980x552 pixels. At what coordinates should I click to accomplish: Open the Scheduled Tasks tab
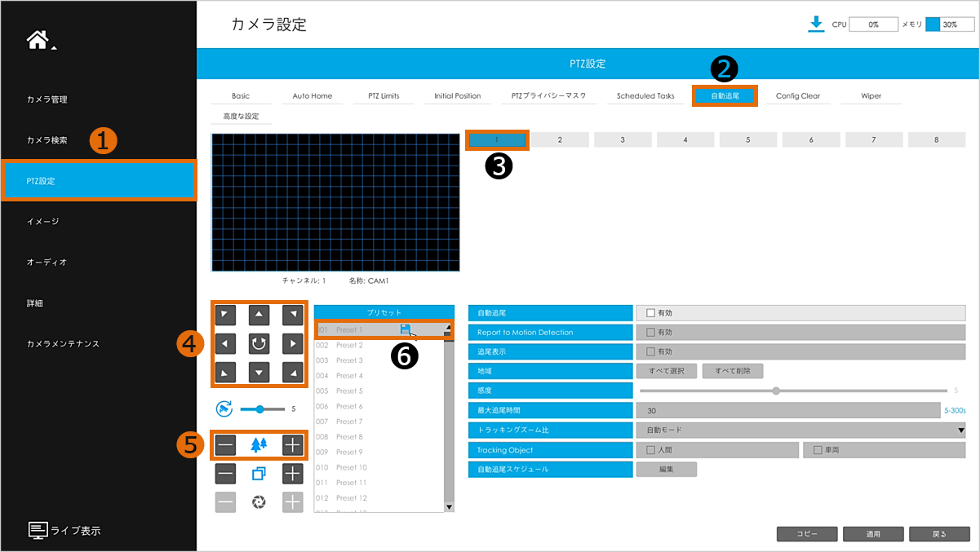(645, 95)
